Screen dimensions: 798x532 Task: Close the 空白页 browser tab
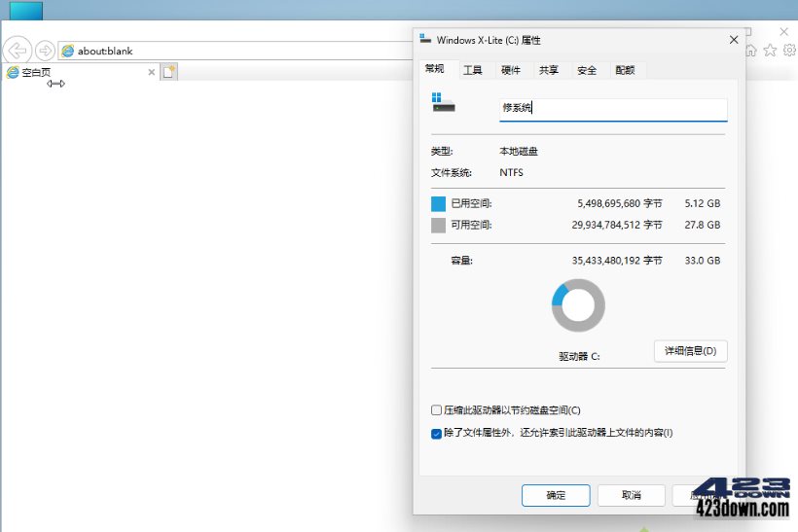151,72
